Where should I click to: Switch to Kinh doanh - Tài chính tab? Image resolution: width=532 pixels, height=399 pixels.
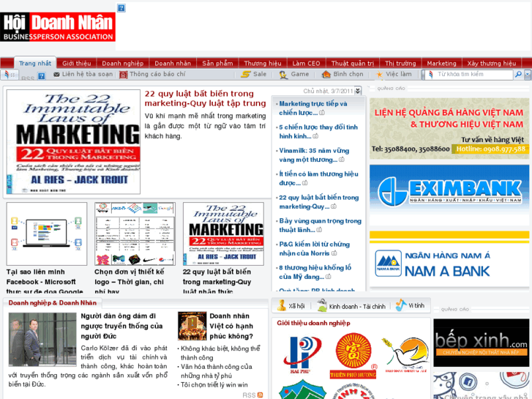[351, 306]
